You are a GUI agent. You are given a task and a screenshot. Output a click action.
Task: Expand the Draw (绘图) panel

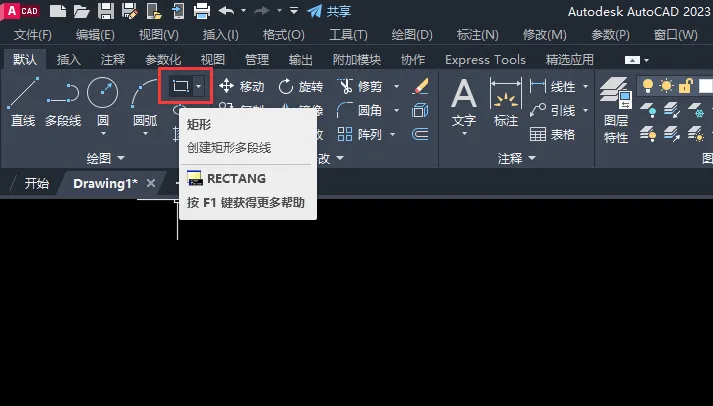point(105,158)
